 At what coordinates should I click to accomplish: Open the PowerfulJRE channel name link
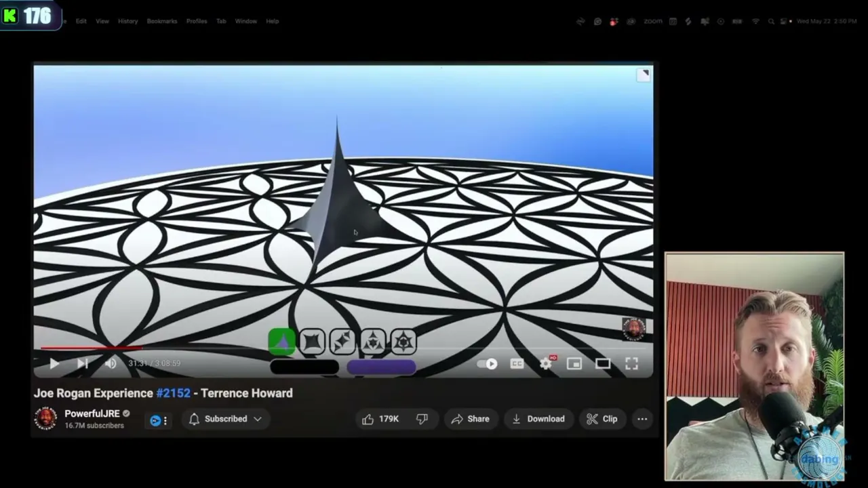(x=92, y=413)
